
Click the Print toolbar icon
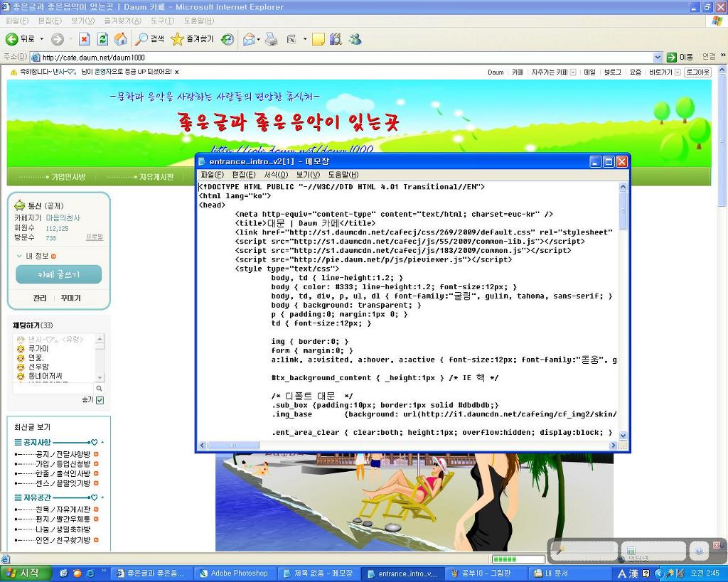click(271, 39)
